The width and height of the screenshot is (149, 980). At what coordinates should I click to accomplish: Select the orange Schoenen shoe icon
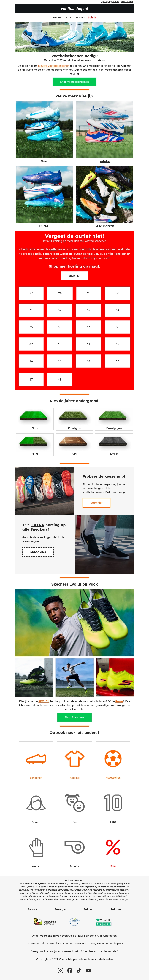pyautogui.click(x=36, y=759)
